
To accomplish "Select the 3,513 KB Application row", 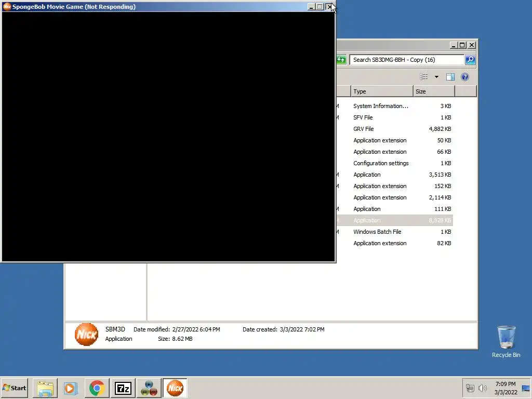I will (x=395, y=175).
